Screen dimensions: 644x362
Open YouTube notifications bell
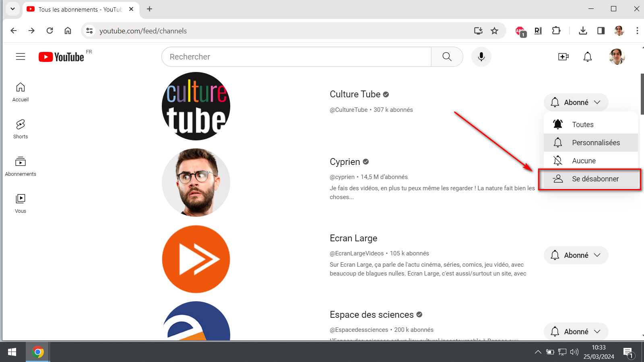coord(588,57)
